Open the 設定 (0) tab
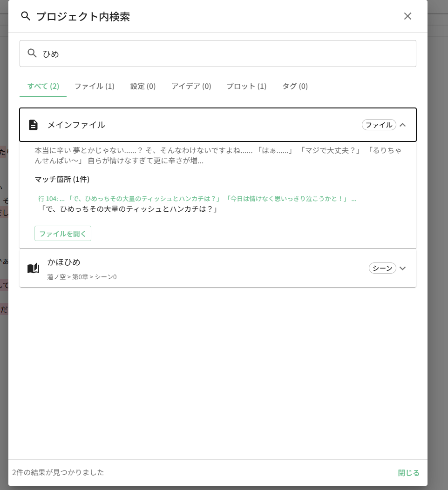The width and height of the screenshot is (448, 490). (x=143, y=86)
